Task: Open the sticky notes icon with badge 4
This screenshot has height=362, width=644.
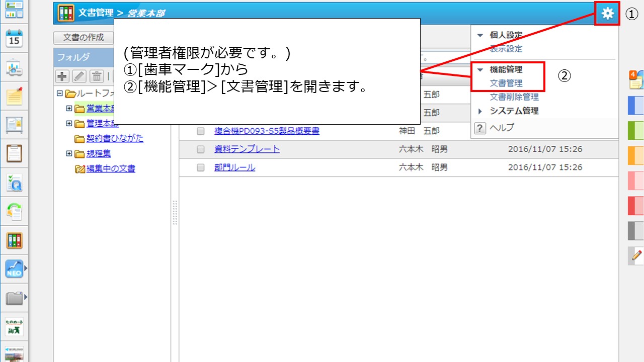Action: pos(636,79)
